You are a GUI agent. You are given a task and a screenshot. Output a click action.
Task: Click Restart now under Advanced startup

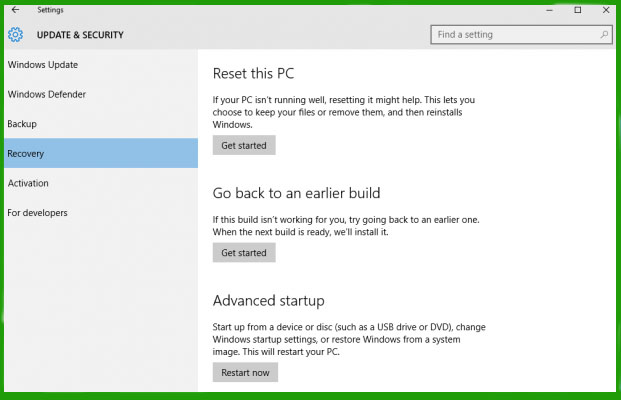(x=245, y=373)
